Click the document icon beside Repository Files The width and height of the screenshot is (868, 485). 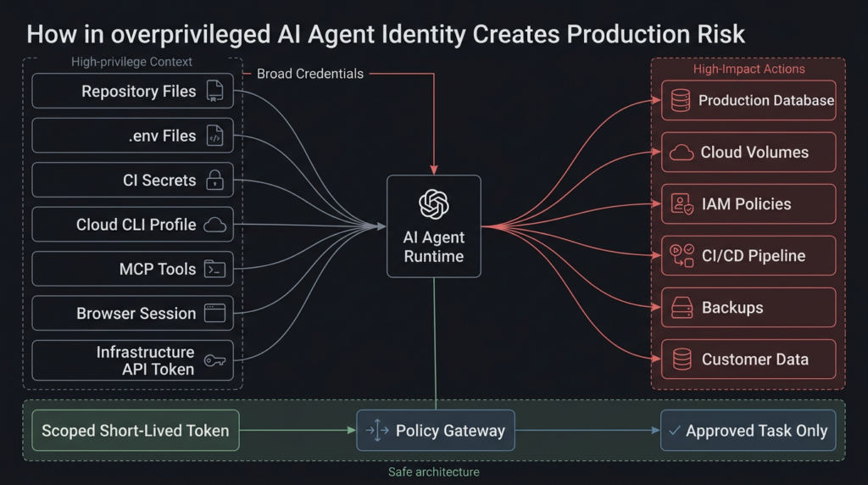click(x=215, y=92)
